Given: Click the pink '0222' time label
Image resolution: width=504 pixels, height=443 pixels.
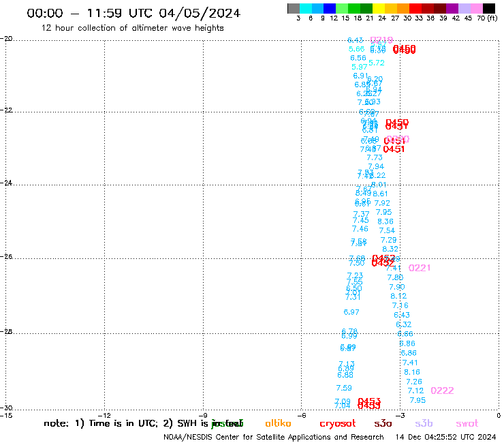Looking at the screenshot, I should point(442,391).
